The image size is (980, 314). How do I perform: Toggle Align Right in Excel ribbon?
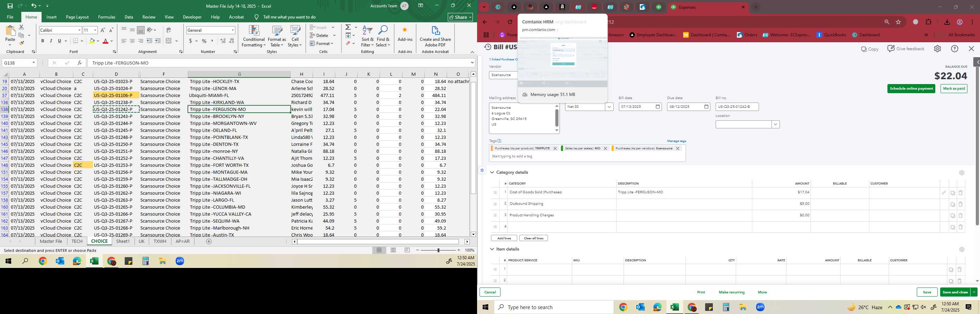coord(141,41)
